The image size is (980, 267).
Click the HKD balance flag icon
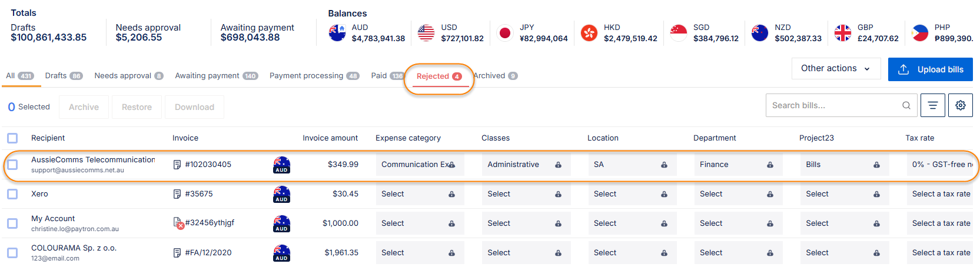[x=589, y=33]
